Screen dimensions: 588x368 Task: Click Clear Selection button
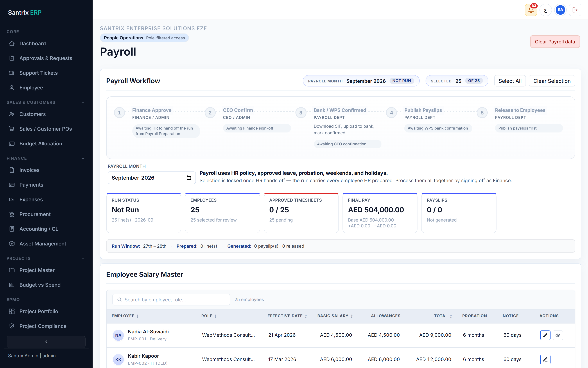point(552,81)
